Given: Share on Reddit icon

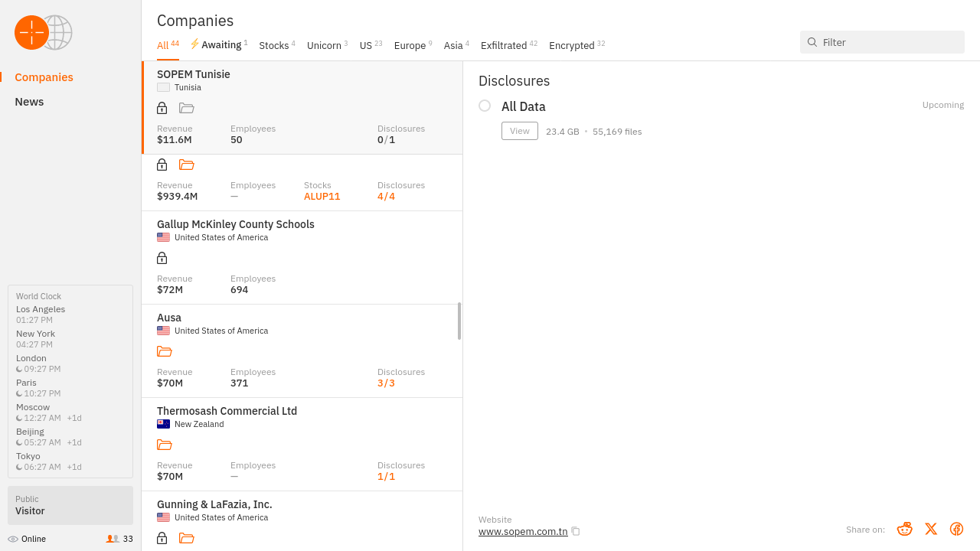Looking at the screenshot, I should pyautogui.click(x=904, y=529).
